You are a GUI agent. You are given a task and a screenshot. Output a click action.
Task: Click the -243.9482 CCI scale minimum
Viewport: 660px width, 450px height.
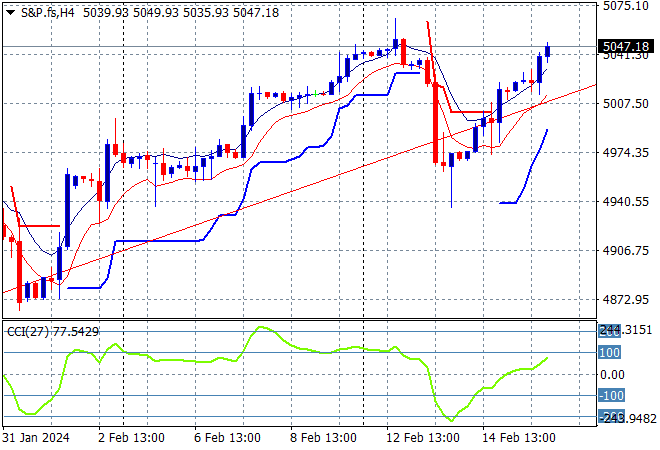coord(627,418)
